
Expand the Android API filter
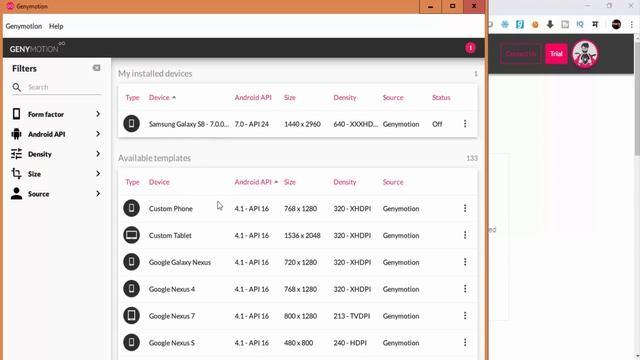(x=56, y=134)
